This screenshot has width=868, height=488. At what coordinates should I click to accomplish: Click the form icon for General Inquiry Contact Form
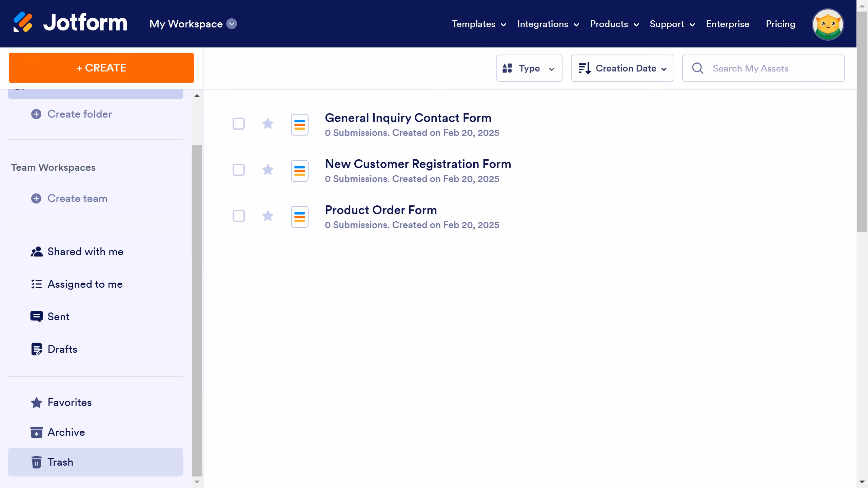[x=300, y=125]
